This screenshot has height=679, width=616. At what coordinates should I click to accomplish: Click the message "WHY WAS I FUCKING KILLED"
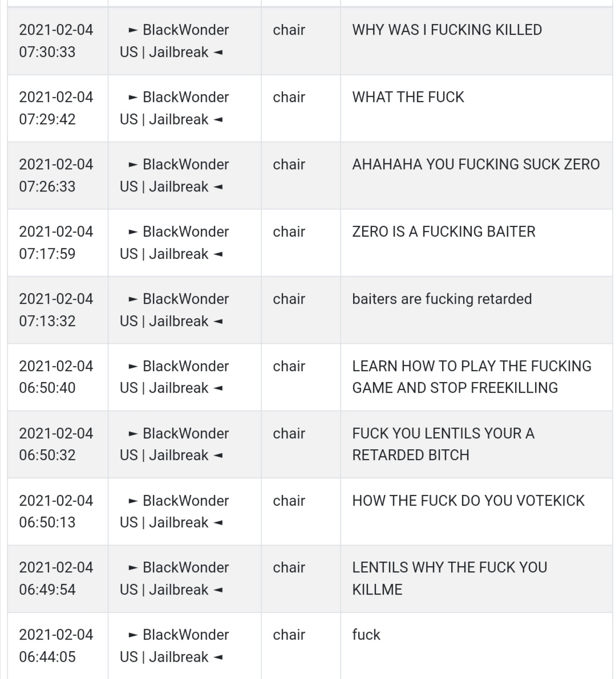pyautogui.click(x=447, y=30)
